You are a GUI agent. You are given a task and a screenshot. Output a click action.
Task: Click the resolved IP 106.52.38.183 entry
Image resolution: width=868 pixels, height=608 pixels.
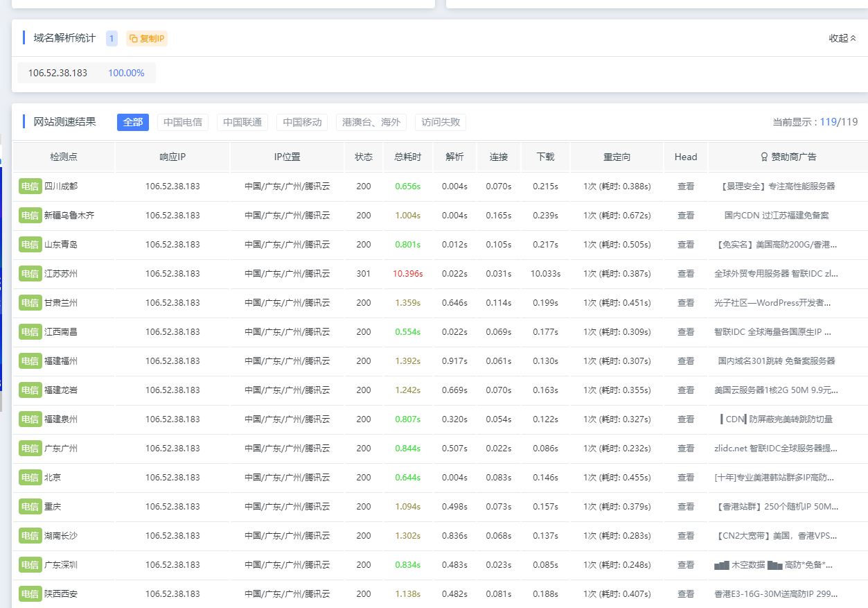click(57, 73)
